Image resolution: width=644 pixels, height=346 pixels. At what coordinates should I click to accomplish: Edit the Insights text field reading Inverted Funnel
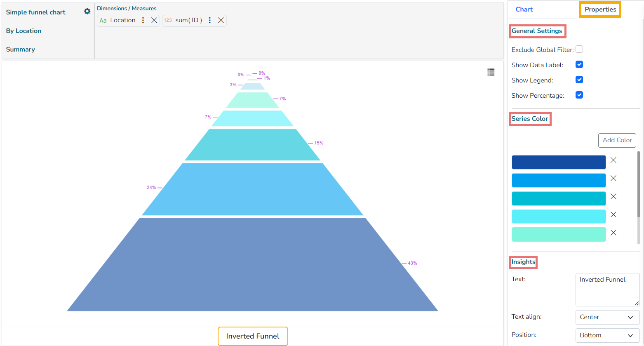[x=607, y=289]
